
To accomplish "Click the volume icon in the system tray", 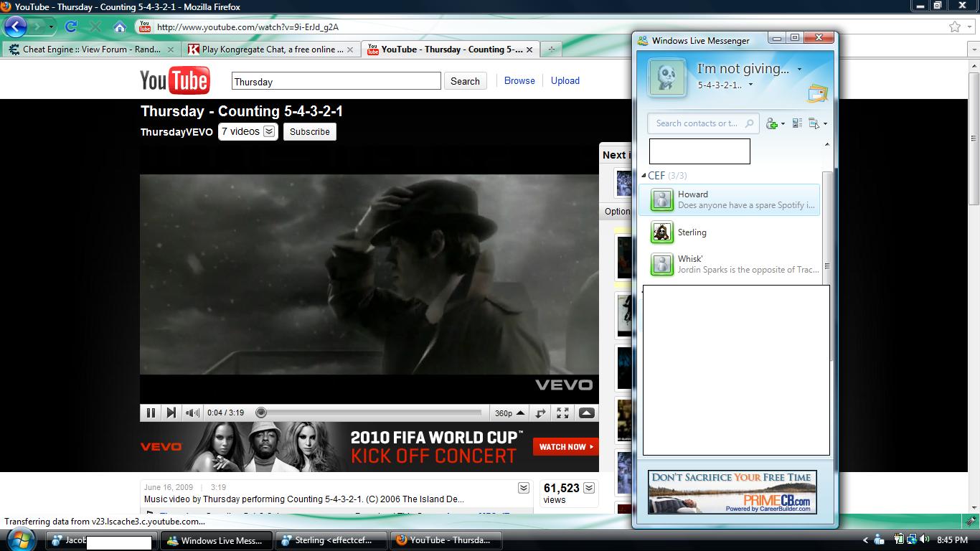I will (x=924, y=540).
